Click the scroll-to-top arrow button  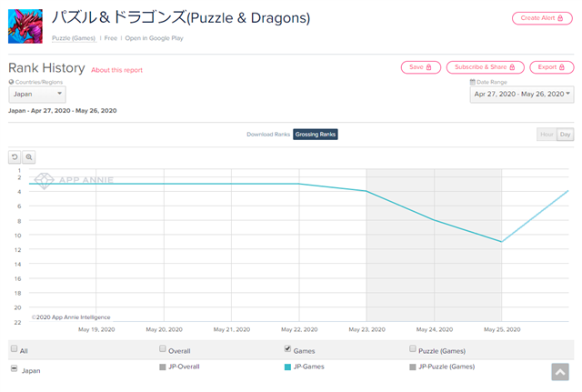click(x=559, y=372)
